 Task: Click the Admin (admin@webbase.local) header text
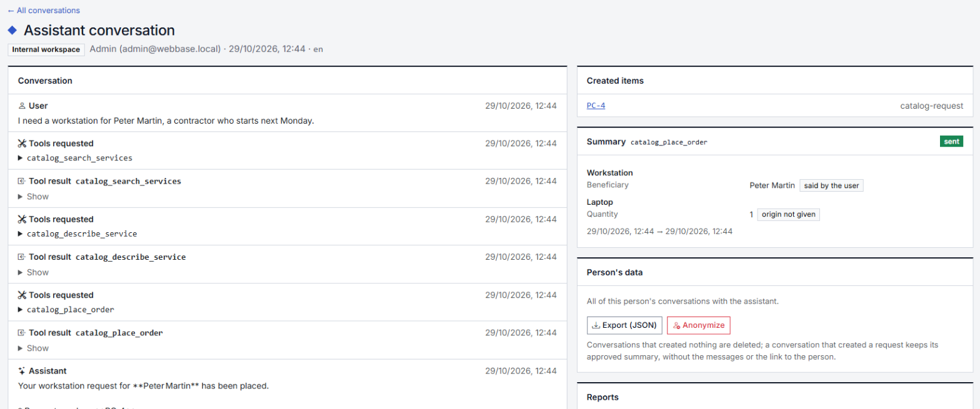click(x=156, y=49)
